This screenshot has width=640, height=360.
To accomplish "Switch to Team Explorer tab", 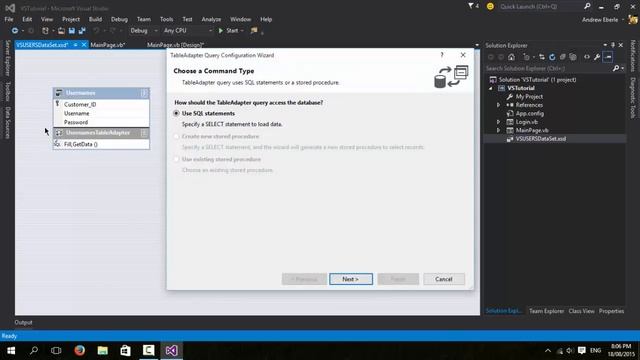I will 546,311.
